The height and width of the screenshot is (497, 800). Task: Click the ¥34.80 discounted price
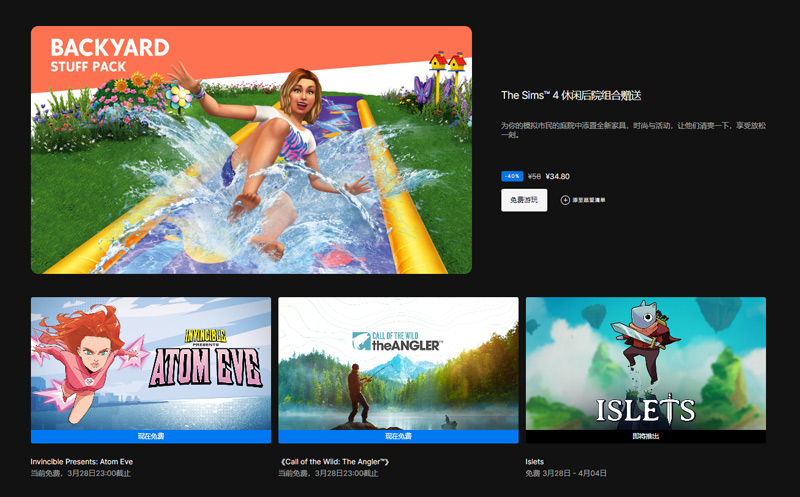pos(558,176)
